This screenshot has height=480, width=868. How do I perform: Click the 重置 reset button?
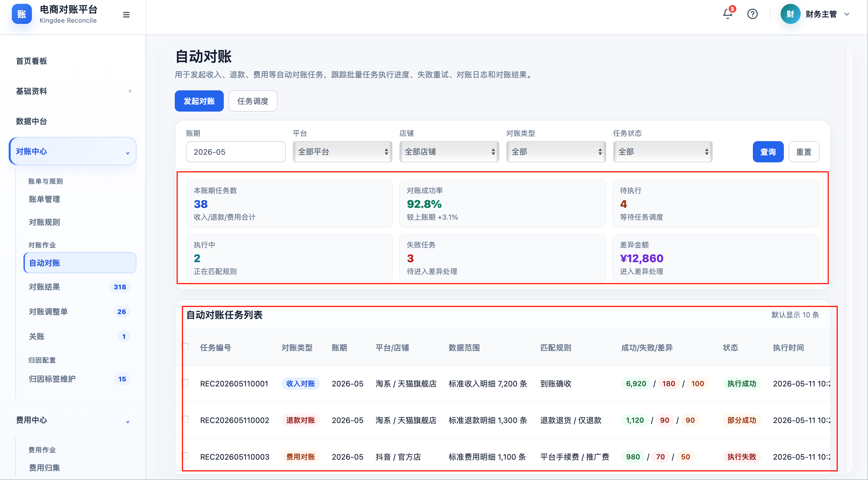(x=804, y=151)
